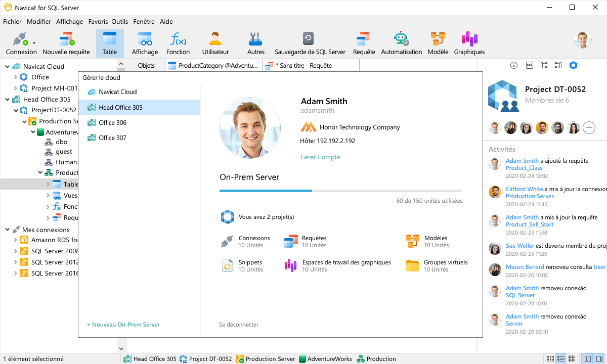The height and width of the screenshot is (364, 607).
Task: Select the blue hexagon project icon in right pane
Action: 573,65
